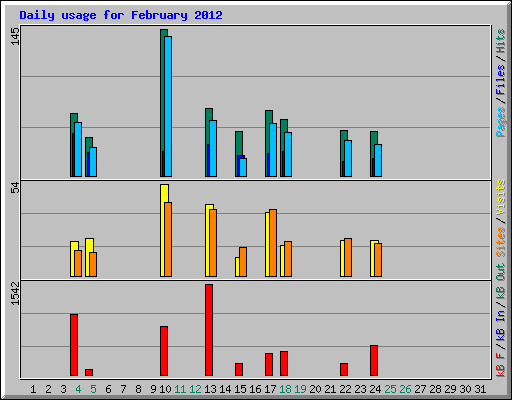Click the day label 31 on the x-axis
The height and width of the screenshot is (400, 512).
[x=480, y=389]
